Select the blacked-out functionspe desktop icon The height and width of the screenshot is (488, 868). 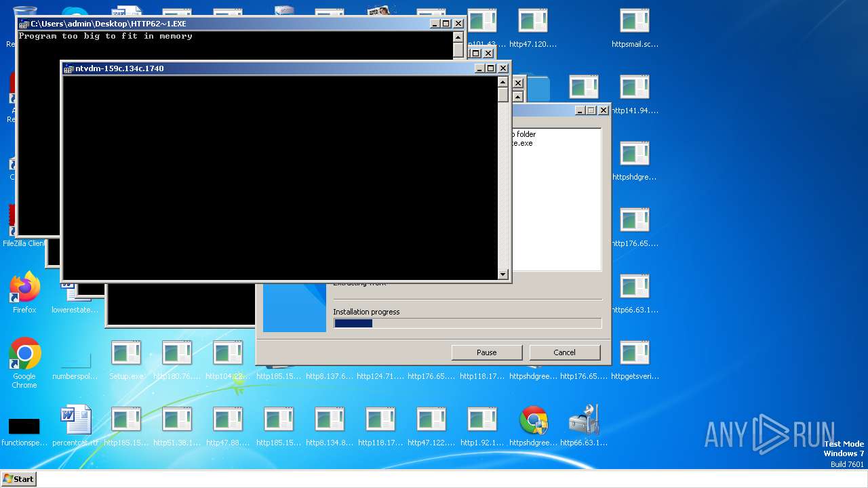[x=24, y=426]
